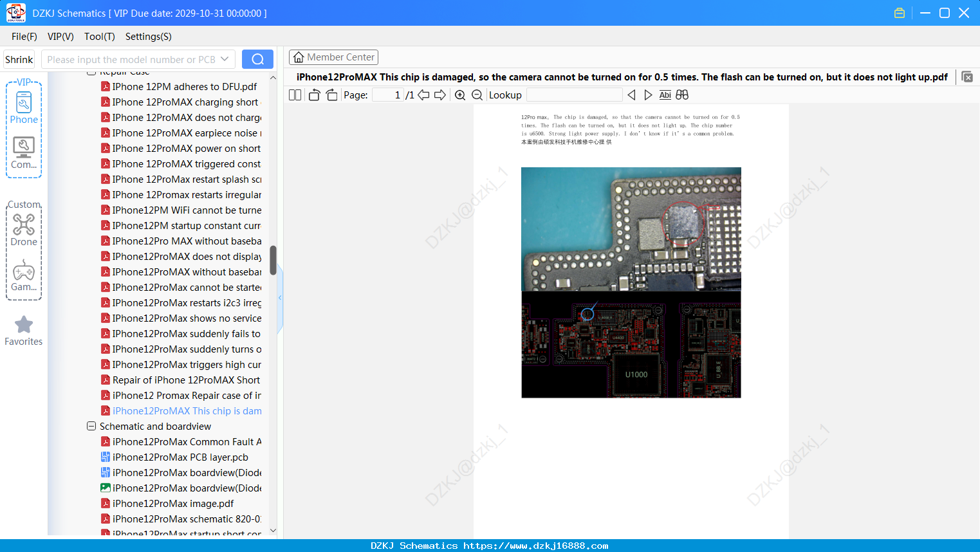Collapse the left panel splitter handle

tap(280, 298)
